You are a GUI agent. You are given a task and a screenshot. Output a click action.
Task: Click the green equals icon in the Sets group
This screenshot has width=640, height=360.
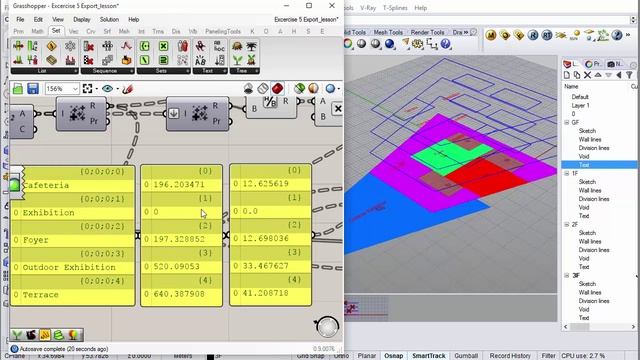[163, 60]
